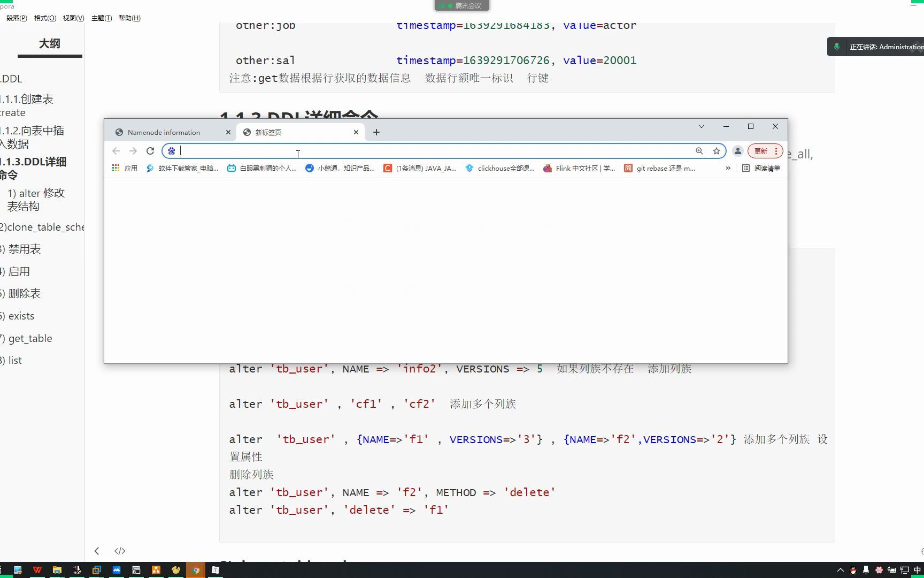Select 大纲 outline tab in sidebar
924x578 pixels.
pos(50,44)
